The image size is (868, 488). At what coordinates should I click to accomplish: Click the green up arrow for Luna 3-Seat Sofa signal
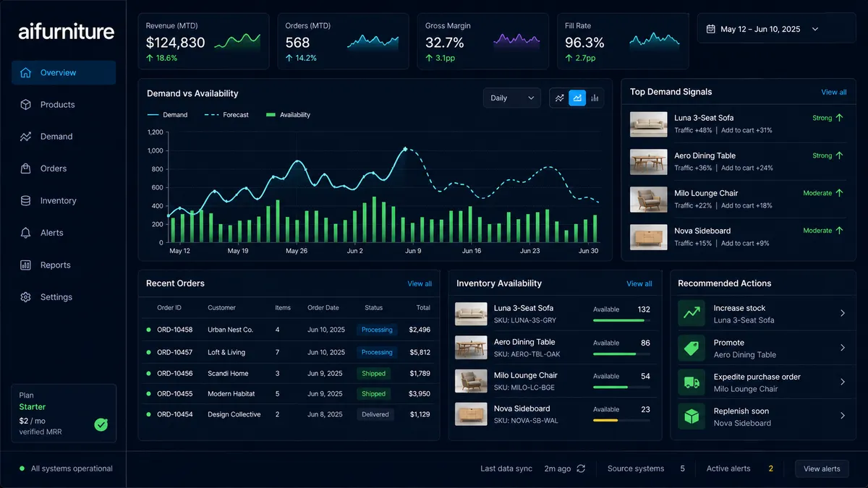pyautogui.click(x=840, y=117)
